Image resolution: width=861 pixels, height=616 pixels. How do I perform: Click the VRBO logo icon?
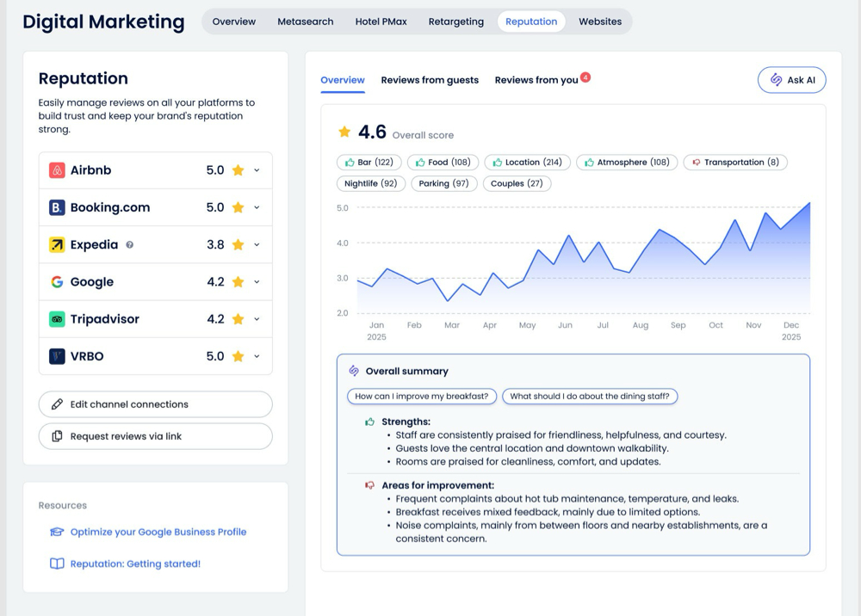point(57,356)
